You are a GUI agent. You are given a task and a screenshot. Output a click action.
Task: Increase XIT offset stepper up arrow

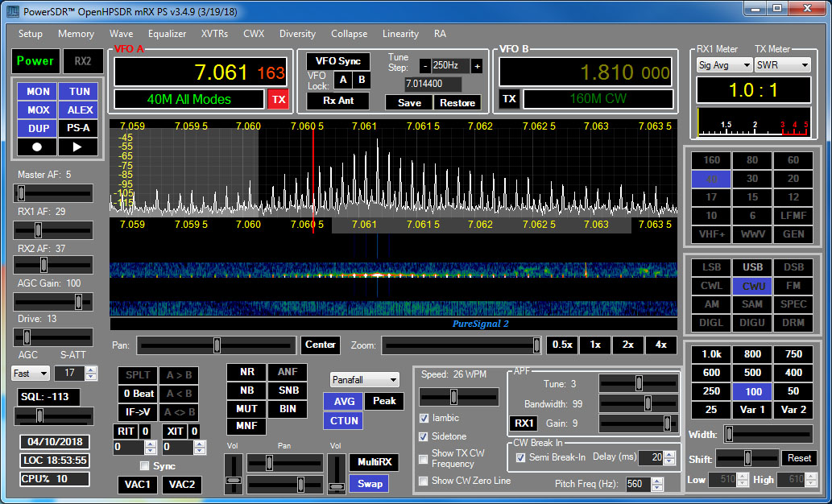coord(200,444)
